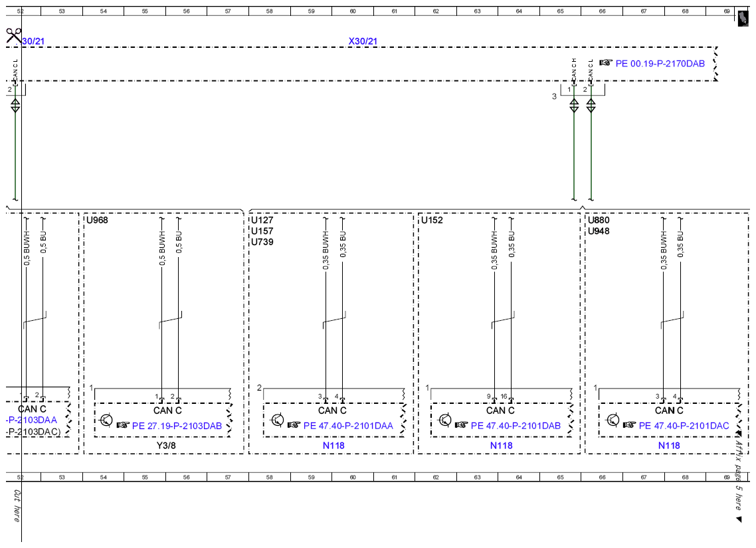
Task: Select the U948 variant code
Action: pos(599,231)
